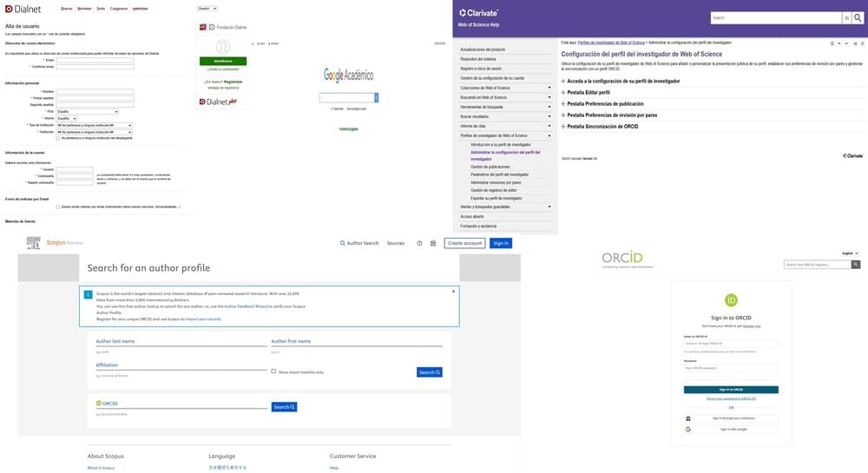Click the Web of Science Help search field
The width and height of the screenshot is (868, 473).
776,17
